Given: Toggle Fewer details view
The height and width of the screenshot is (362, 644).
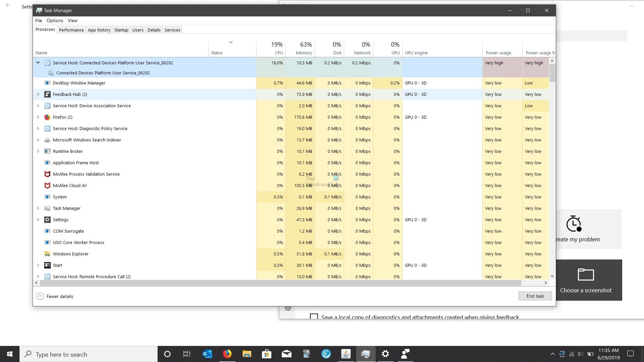Looking at the screenshot, I should click(x=54, y=296).
